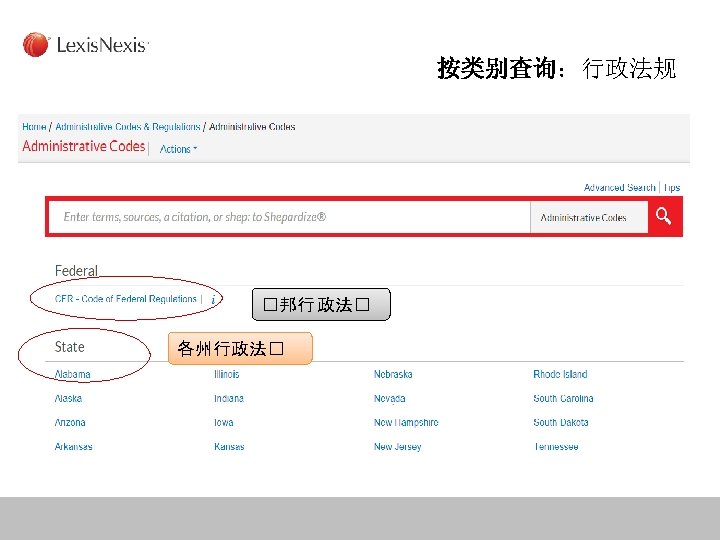Image resolution: width=720 pixels, height=540 pixels.
Task: Select Nevada state link
Action: [389, 398]
